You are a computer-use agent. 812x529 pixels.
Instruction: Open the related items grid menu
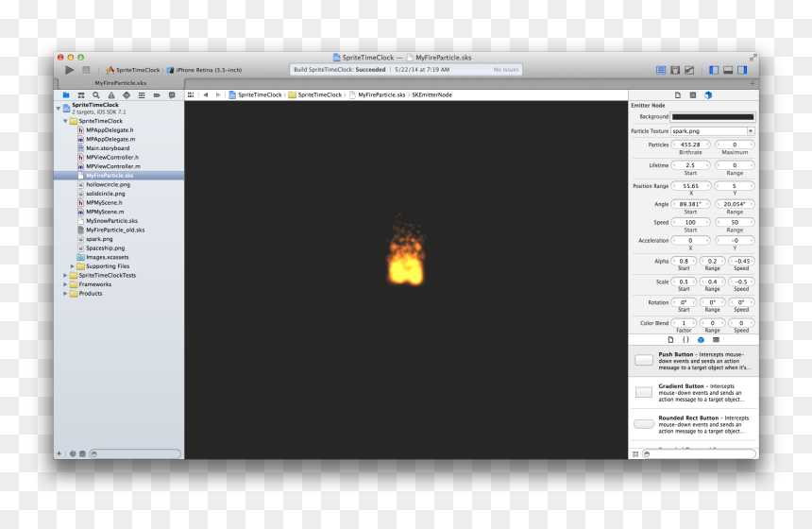191,94
